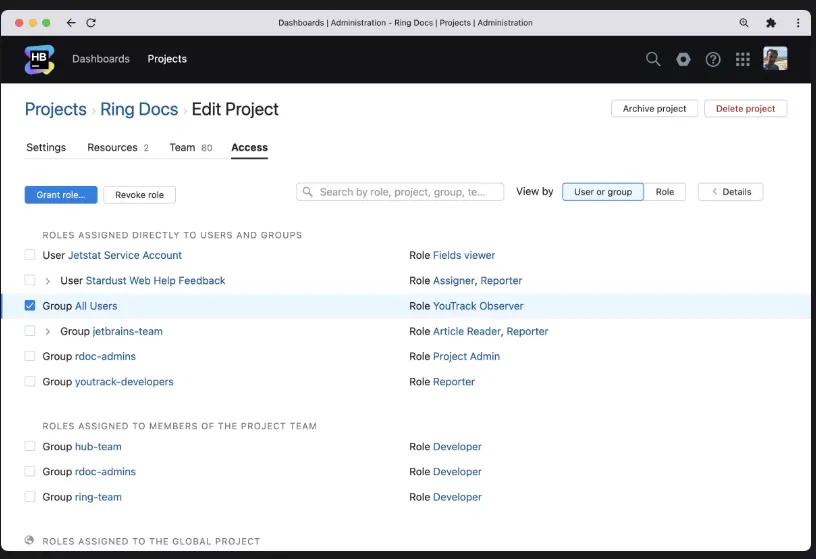The height and width of the screenshot is (559, 816).
Task: Click the globe icon beside global project roles
Action: click(29, 540)
